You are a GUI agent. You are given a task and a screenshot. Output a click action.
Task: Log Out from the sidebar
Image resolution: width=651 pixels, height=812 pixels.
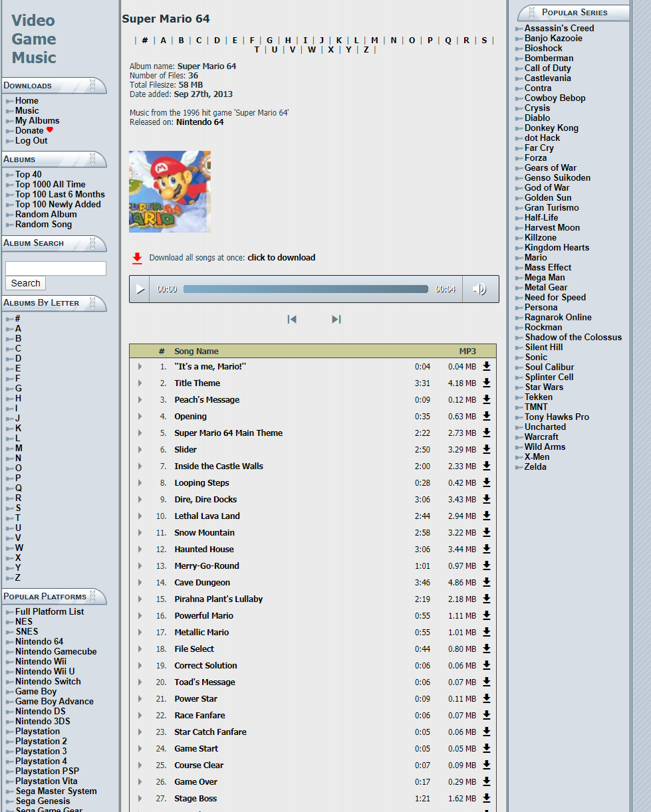(x=31, y=141)
